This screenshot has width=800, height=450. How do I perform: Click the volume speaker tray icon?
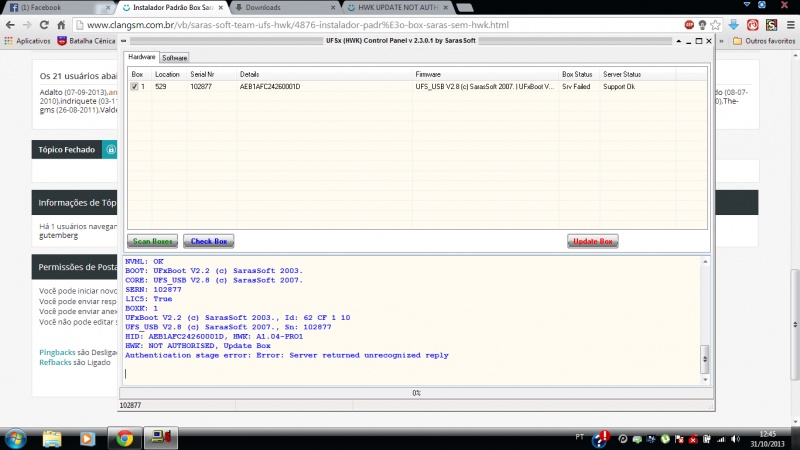735,439
